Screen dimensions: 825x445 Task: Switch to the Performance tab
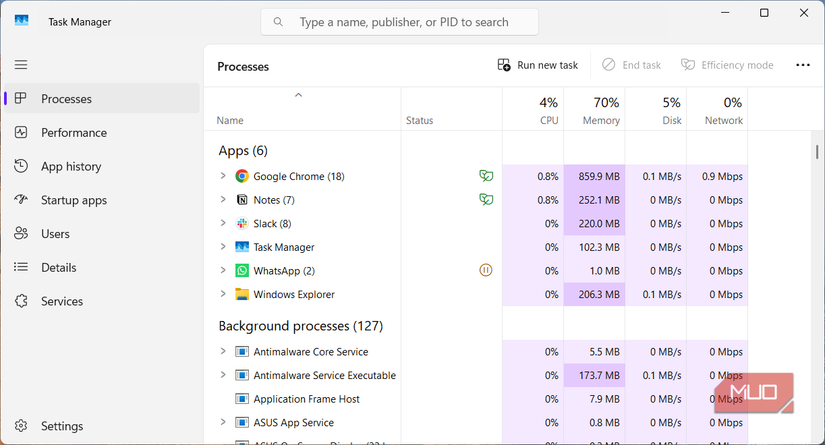[102, 133]
